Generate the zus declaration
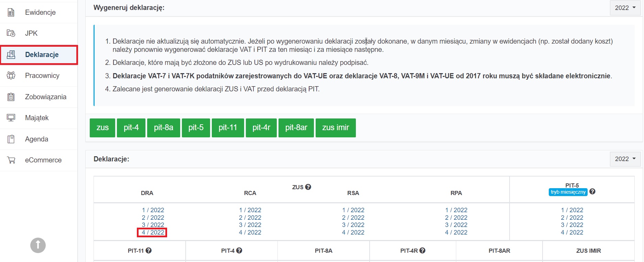This screenshot has height=262, width=644. pyautogui.click(x=102, y=128)
